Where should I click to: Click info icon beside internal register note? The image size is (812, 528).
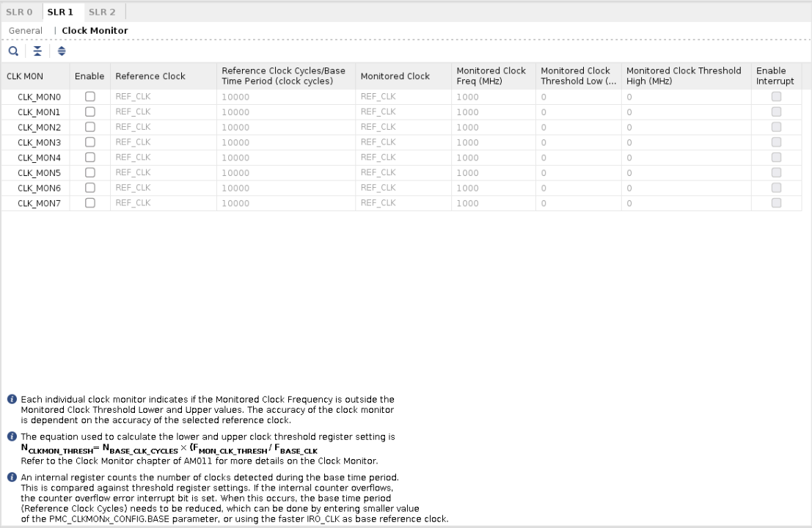12,477
